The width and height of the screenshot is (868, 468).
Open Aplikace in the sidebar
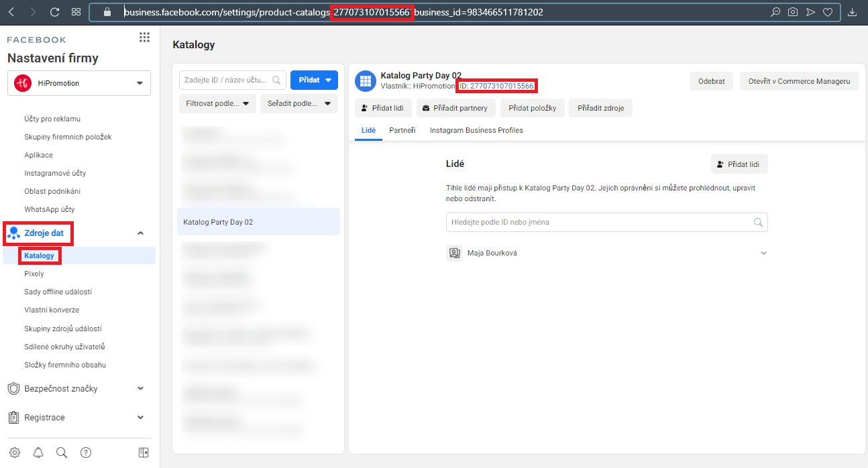(38, 155)
